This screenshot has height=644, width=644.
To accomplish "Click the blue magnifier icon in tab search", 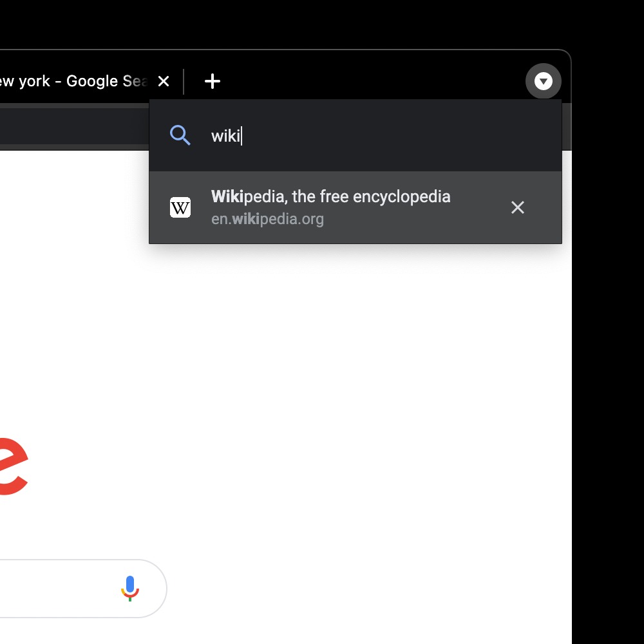I will coord(180,135).
